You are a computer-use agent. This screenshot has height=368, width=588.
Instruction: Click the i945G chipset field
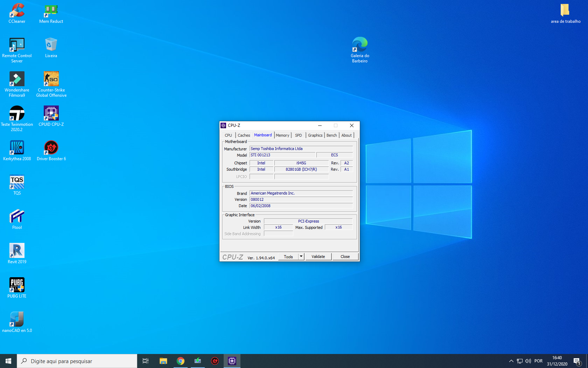301,163
